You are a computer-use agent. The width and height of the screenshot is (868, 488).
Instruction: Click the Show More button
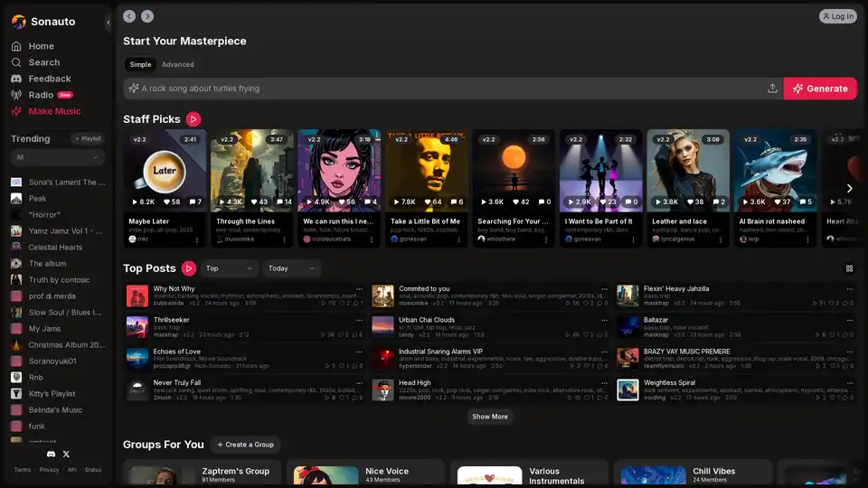pyautogui.click(x=490, y=417)
